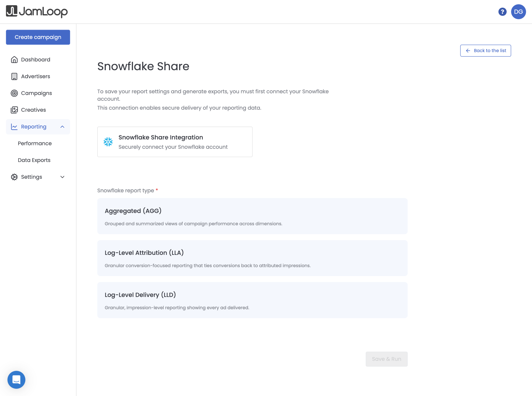532x396 pixels.
Task: Click the Snowflake logo icon
Action: (x=108, y=142)
